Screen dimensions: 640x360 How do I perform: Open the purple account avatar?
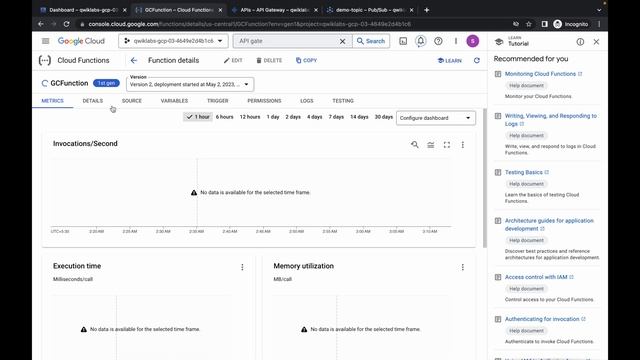(x=472, y=41)
